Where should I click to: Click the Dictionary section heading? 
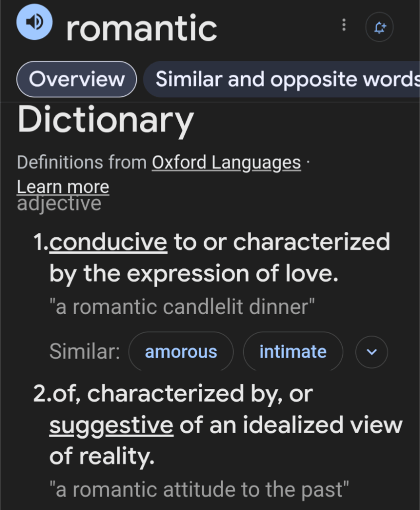pyautogui.click(x=106, y=121)
